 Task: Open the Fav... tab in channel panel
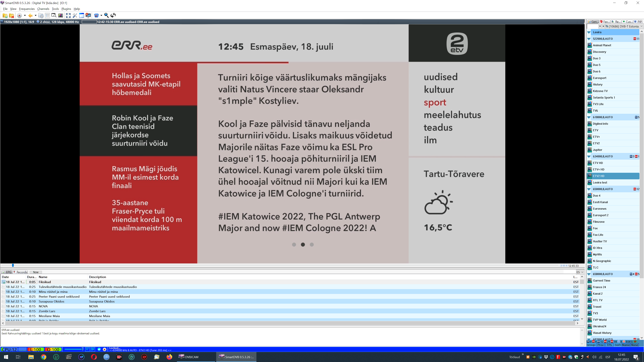click(605, 22)
